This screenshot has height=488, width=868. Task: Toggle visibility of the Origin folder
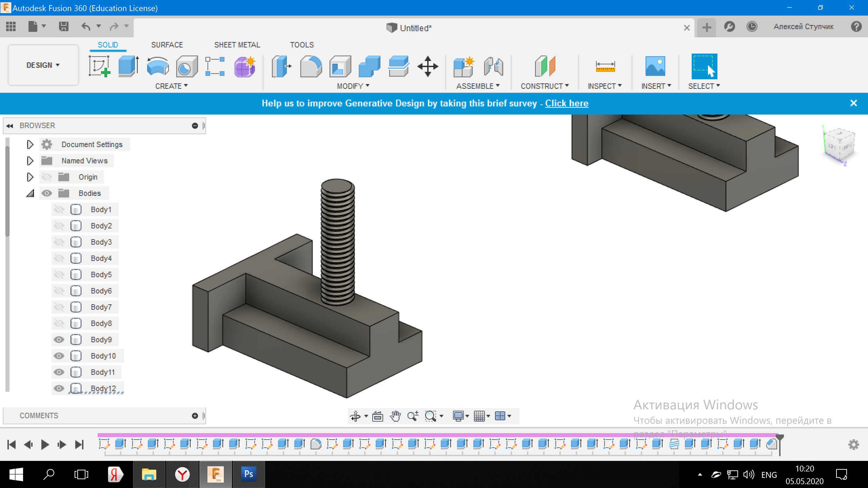pos(47,177)
